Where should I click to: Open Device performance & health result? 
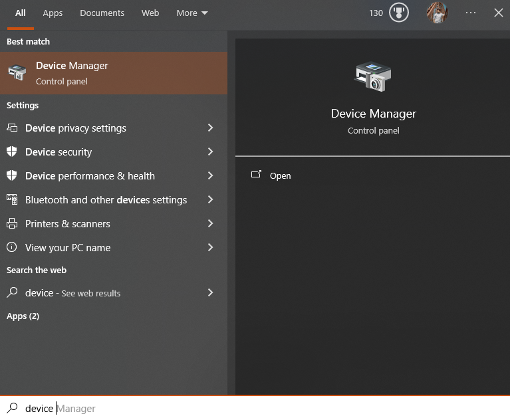pos(114,176)
